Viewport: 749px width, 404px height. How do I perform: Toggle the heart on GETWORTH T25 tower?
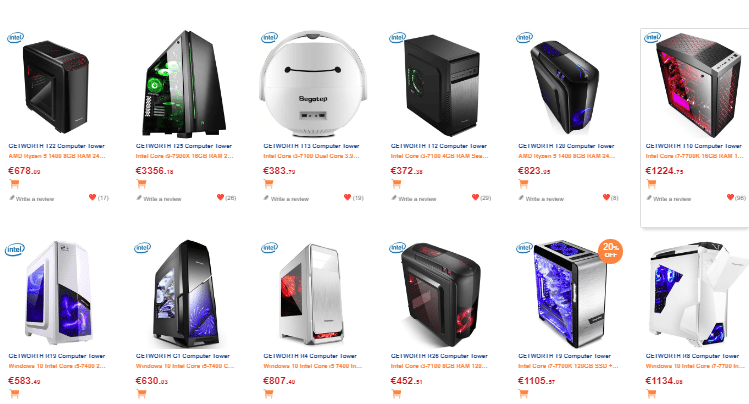pyautogui.click(x=220, y=197)
